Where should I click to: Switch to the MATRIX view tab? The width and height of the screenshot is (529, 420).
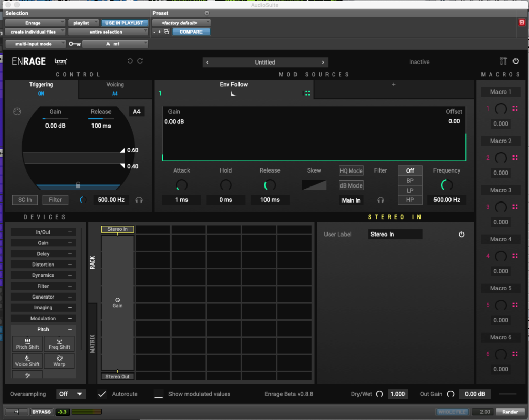(x=92, y=344)
